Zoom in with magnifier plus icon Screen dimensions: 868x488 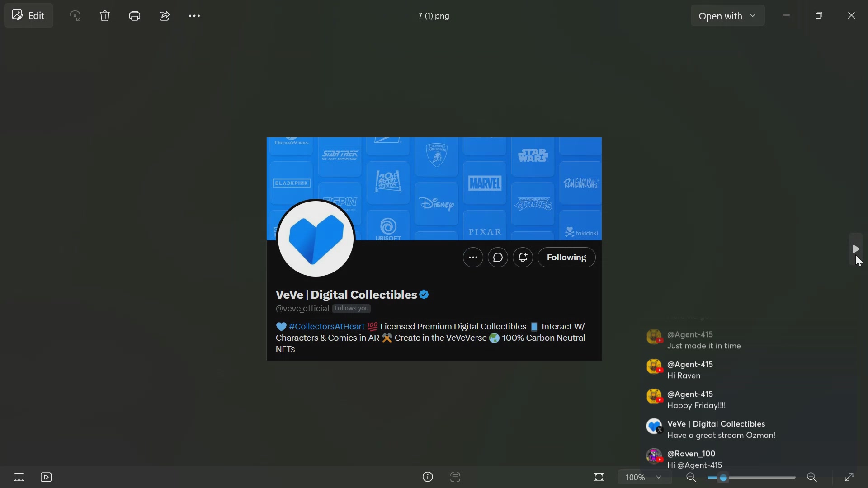[812, 477]
